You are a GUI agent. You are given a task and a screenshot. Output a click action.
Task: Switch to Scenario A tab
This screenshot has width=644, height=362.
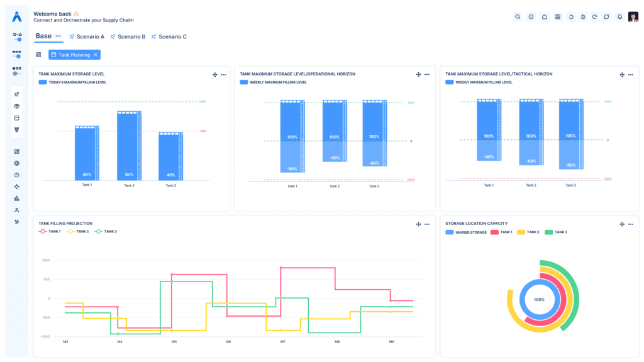coord(87,37)
